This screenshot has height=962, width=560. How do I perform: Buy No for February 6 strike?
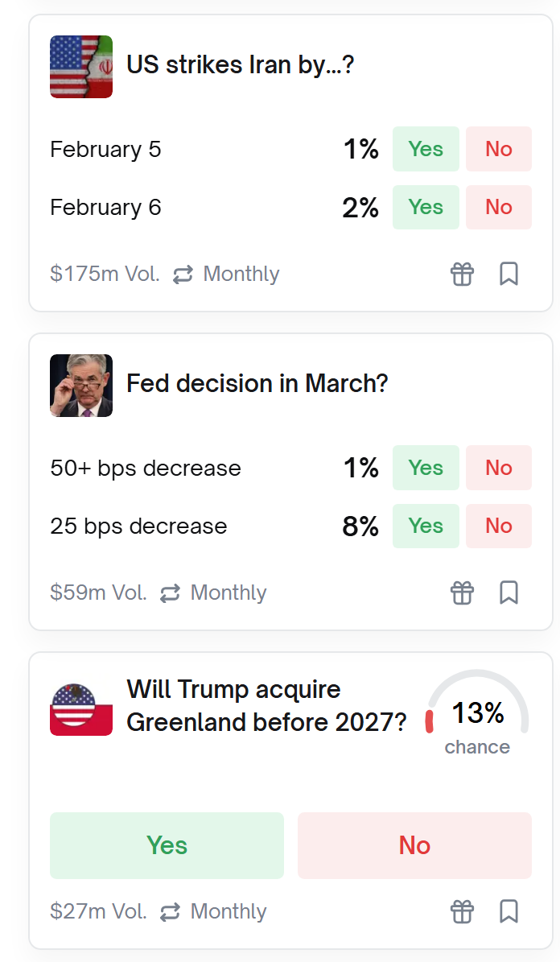(x=499, y=207)
